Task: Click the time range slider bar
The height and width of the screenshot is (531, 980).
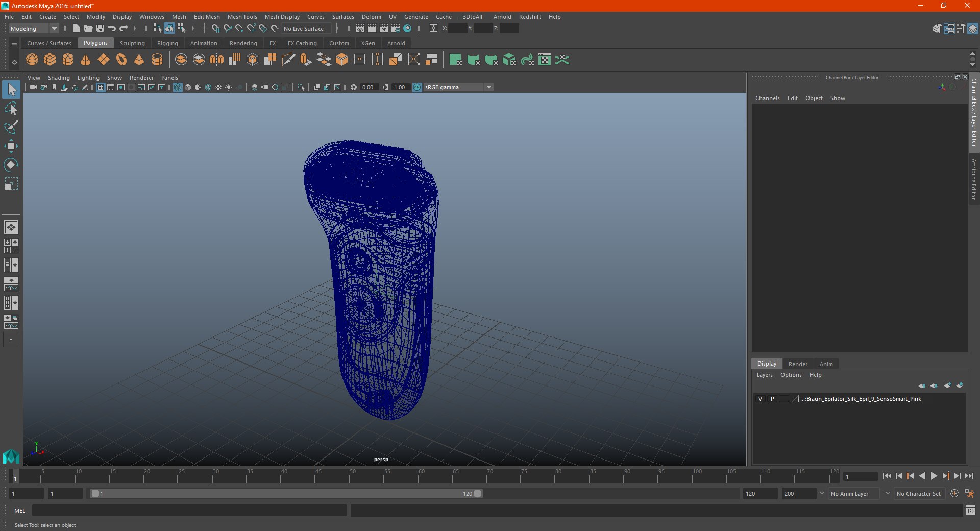Action: (286, 494)
